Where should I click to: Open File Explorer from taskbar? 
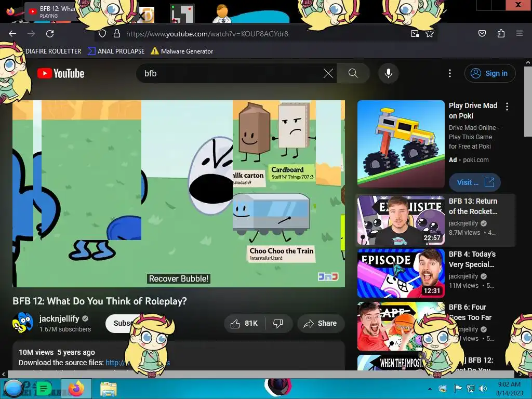click(109, 389)
